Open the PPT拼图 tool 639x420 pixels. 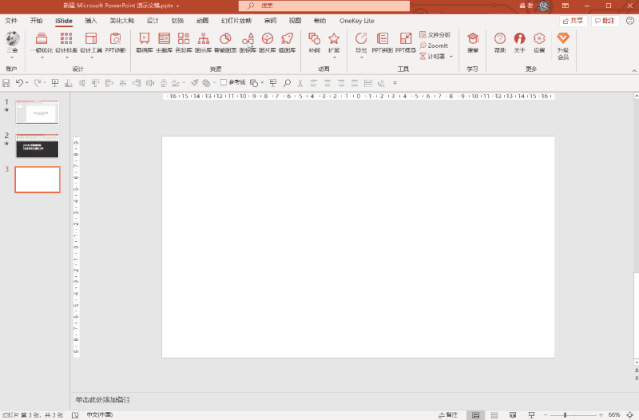tap(382, 42)
